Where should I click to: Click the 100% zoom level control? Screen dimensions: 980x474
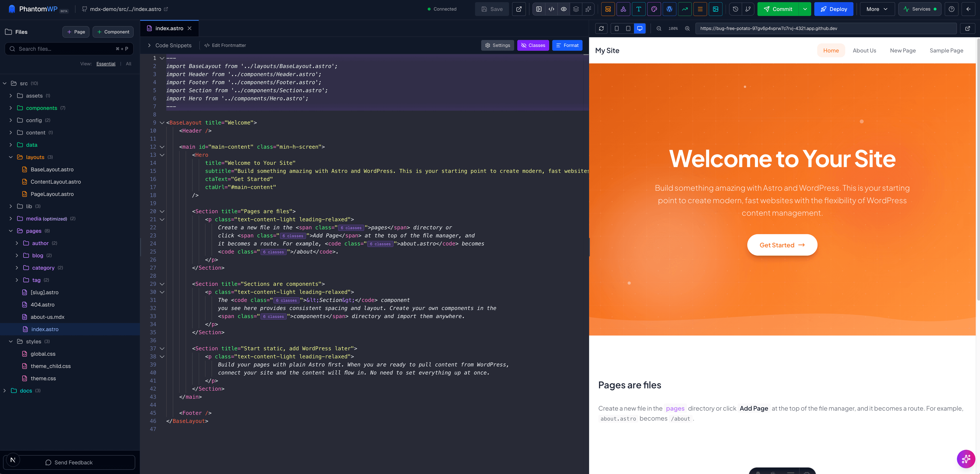click(x=673, y=28)
